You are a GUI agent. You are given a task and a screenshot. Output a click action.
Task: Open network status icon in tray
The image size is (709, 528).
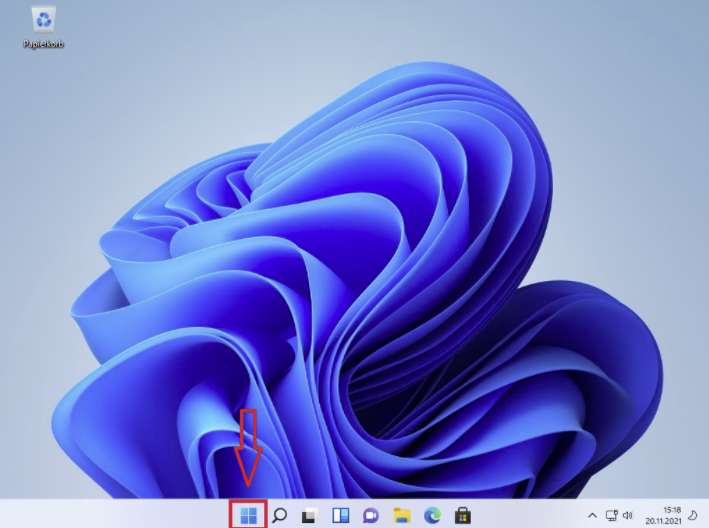(611, 515)
